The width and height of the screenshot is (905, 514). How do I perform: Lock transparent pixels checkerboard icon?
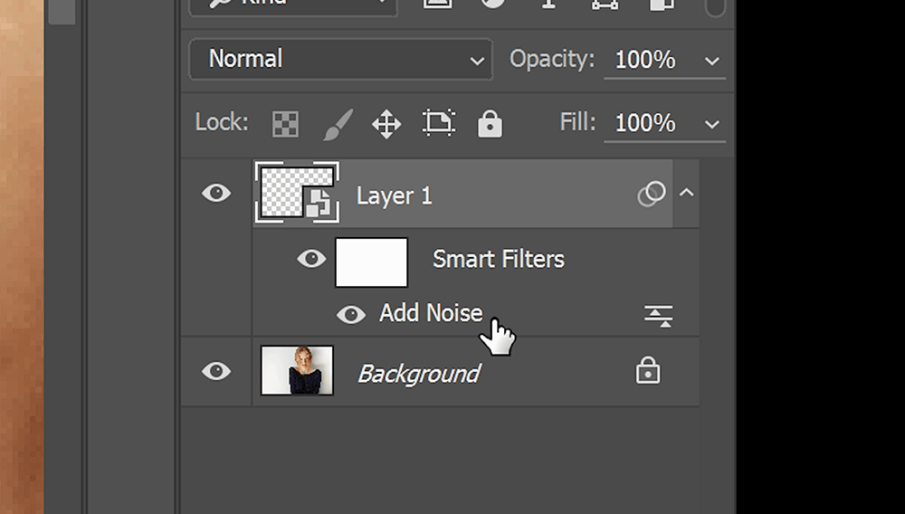(285, 124)
